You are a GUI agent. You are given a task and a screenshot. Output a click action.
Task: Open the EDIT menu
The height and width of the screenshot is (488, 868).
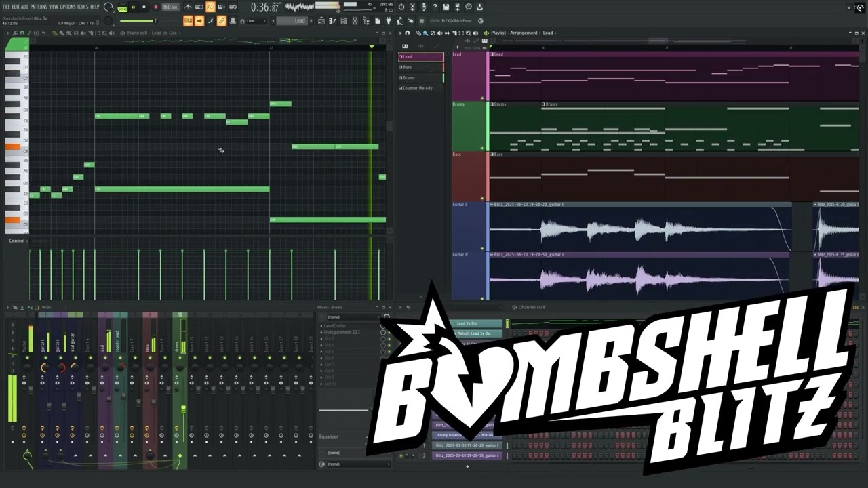(x=16, y=7)
